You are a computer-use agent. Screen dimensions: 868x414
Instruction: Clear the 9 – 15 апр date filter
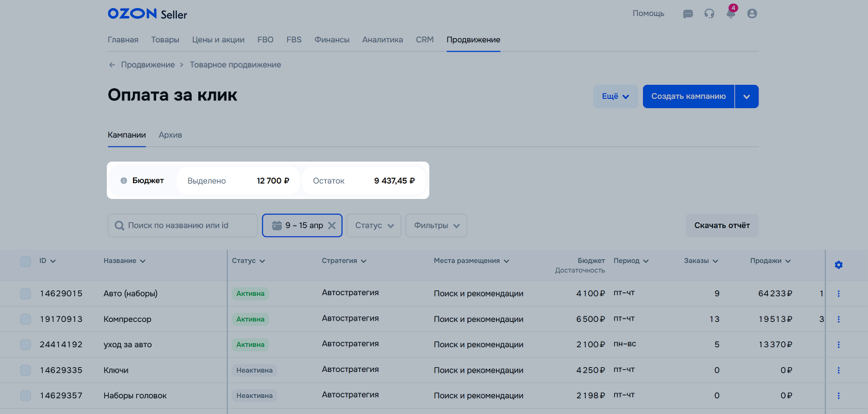click(332, 226)
